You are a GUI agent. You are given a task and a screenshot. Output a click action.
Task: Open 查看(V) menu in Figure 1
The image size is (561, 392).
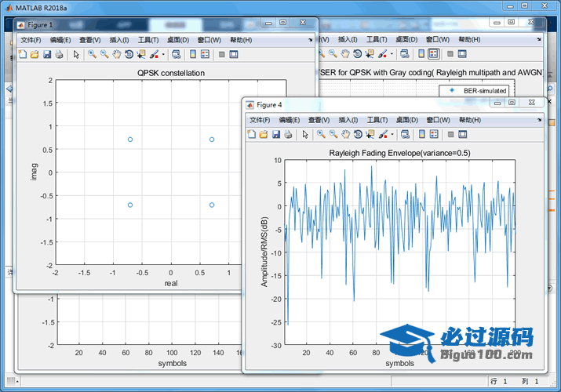(x=89, y=40)
